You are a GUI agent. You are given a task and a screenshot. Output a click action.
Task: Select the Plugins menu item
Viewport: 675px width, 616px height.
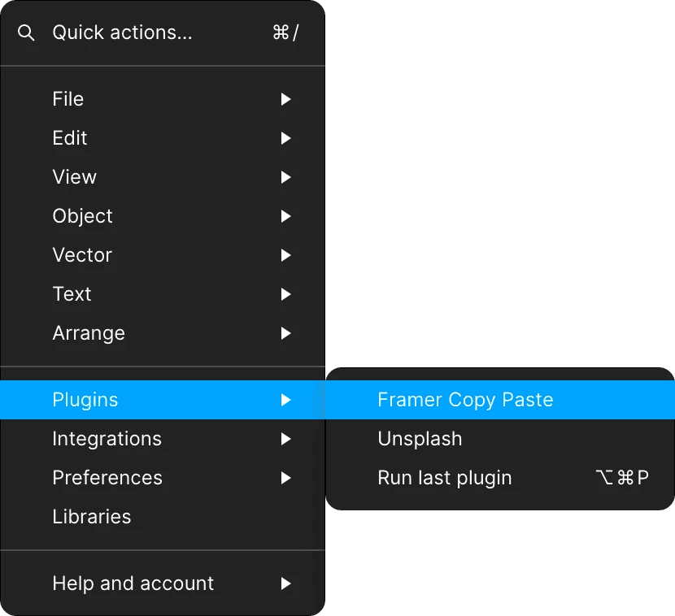(163, 400)
